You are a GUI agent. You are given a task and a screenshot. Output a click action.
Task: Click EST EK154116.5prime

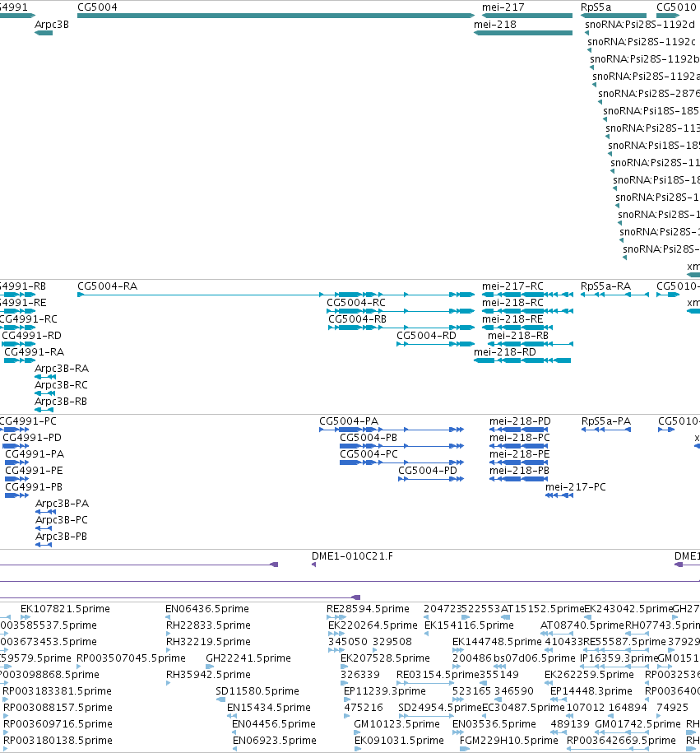469,625
